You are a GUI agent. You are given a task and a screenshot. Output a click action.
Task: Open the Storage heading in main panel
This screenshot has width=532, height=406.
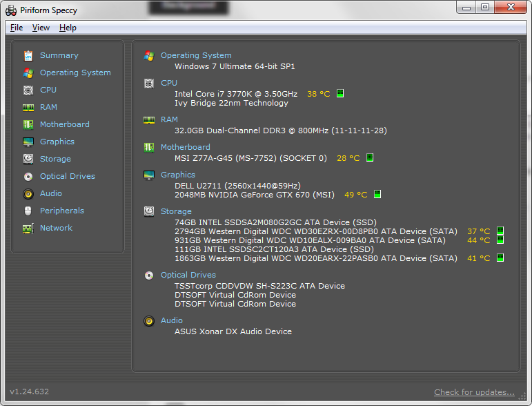pyautogui.click(x=176, y=211)
